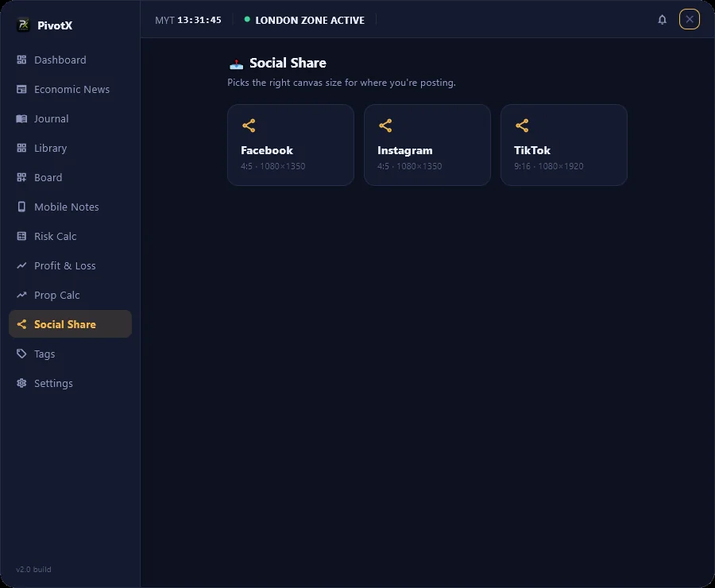
Task: Click the PivotX app name
Action: tap(55, 25)
